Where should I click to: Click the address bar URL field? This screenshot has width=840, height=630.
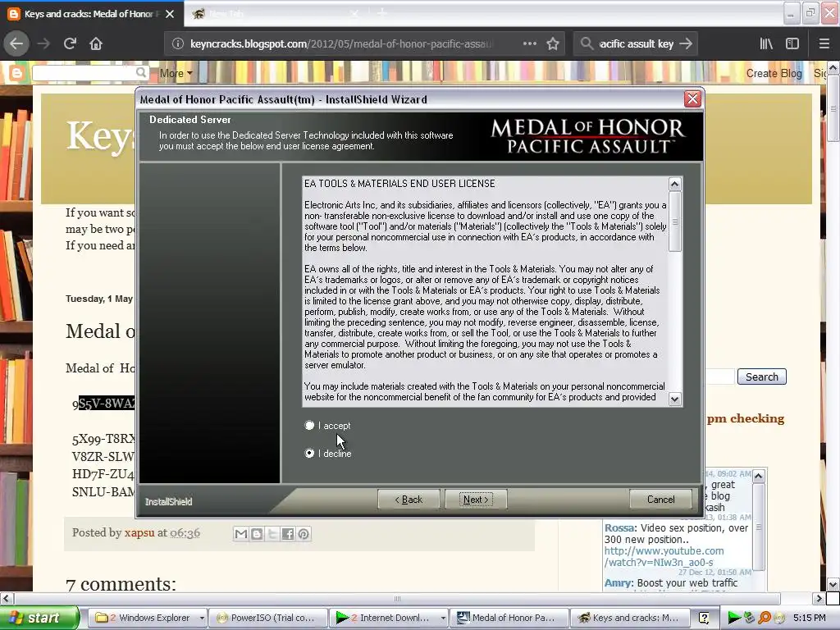pos(341,44)
